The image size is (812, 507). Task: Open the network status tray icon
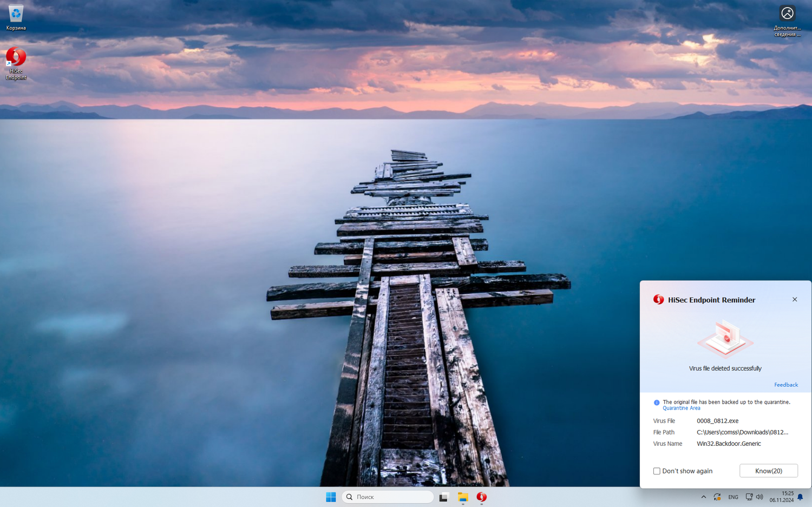[749, 497]
